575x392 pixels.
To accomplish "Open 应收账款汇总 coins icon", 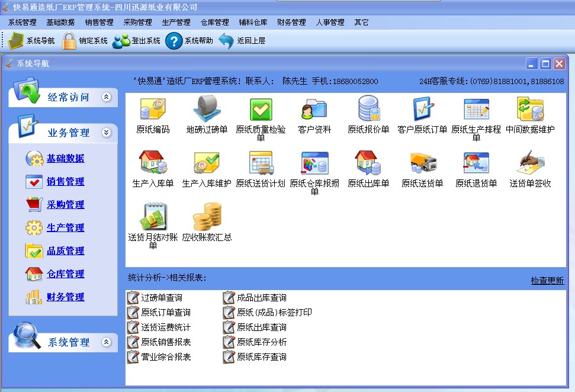I will coord(207,216).
